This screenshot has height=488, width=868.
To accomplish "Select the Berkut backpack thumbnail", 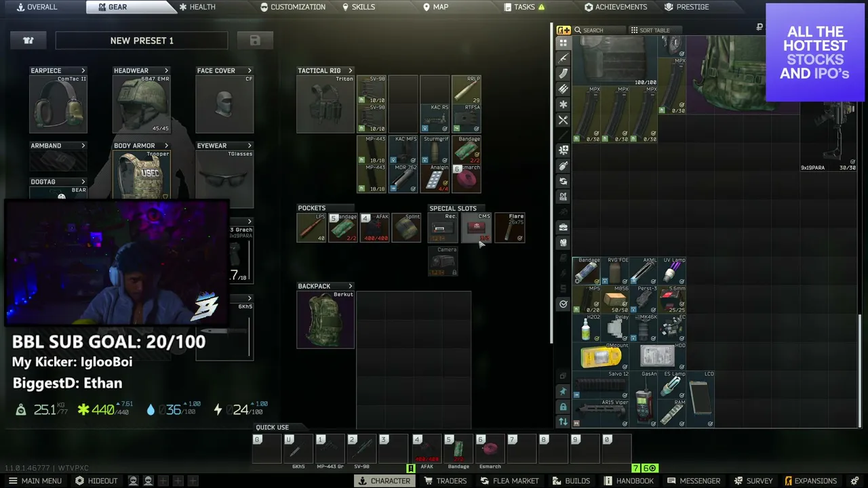I will click(x=325, y=319).
